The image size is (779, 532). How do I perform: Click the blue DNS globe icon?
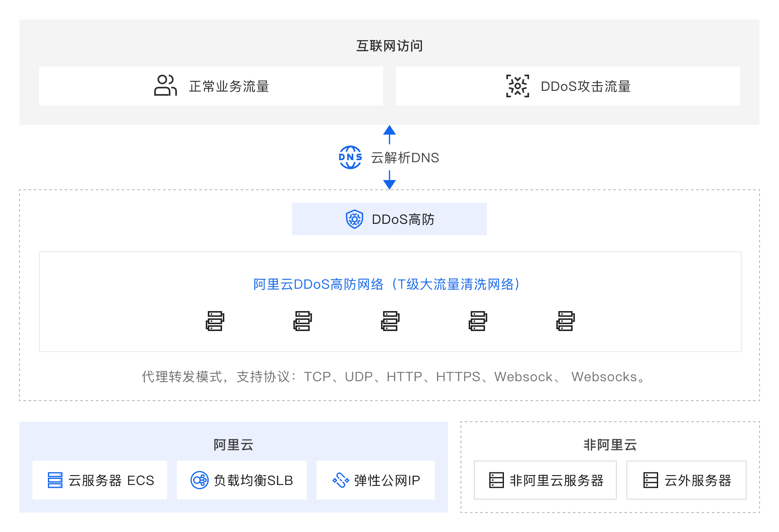click(350, 157)
